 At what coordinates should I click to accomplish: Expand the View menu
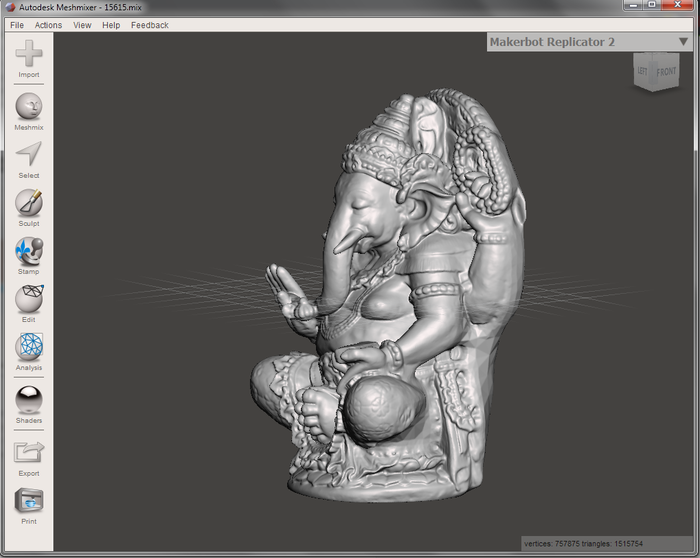[82, 25]
